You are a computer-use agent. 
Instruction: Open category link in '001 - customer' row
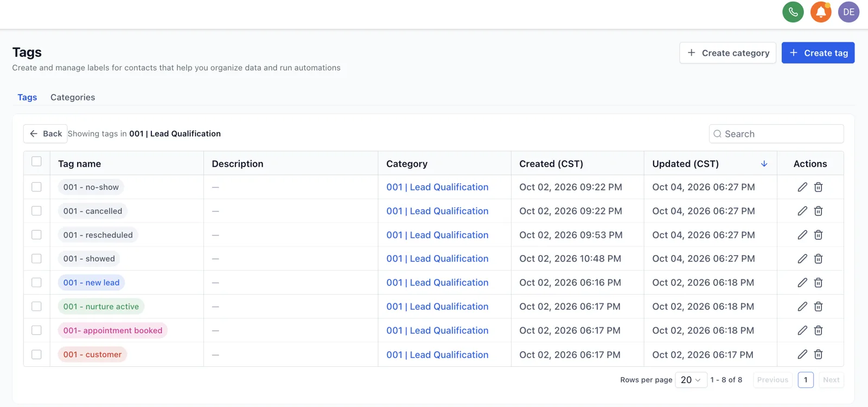click(x=437, y=355)
